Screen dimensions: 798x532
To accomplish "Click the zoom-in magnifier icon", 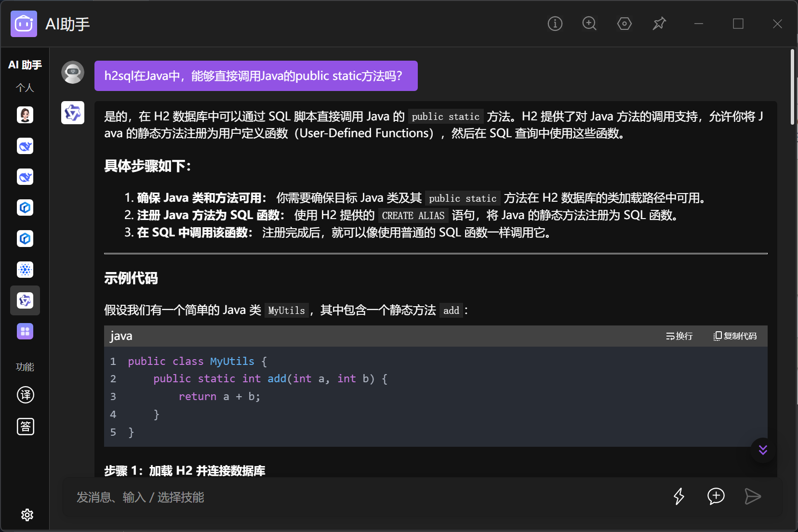I will (589, 24).
